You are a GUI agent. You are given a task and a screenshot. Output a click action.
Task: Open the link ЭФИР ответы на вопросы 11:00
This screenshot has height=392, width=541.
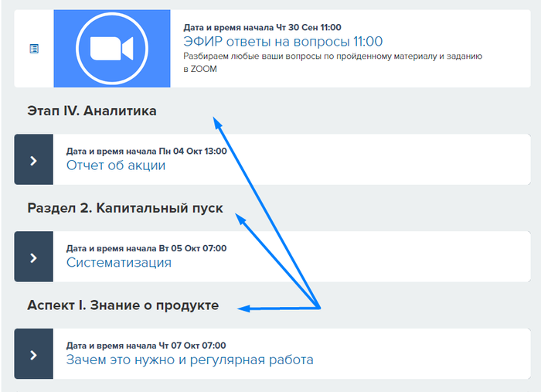tap(283, 42)
